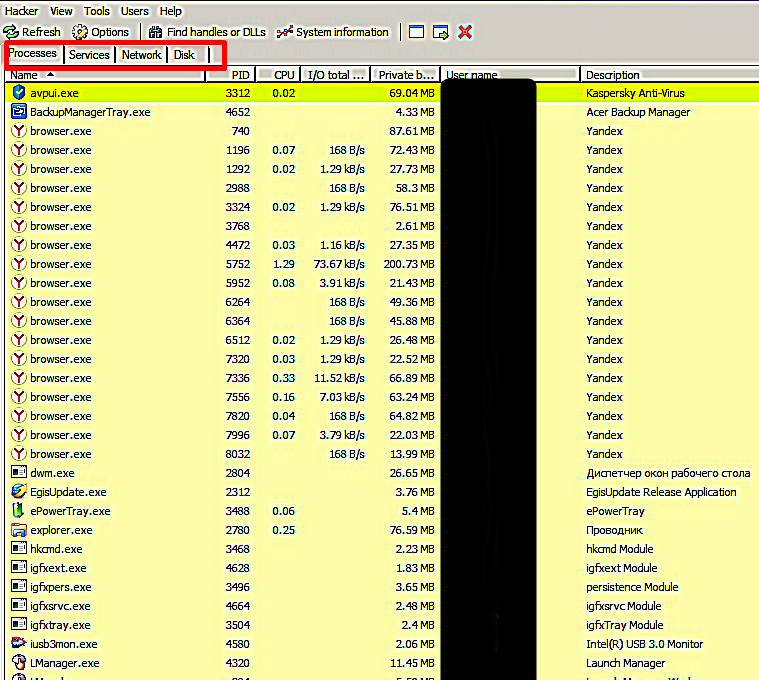Screen dimensions: 759x680
Task: Click Yandex icon for browser.exe PID 5752
Action: (x=18, y=264)
